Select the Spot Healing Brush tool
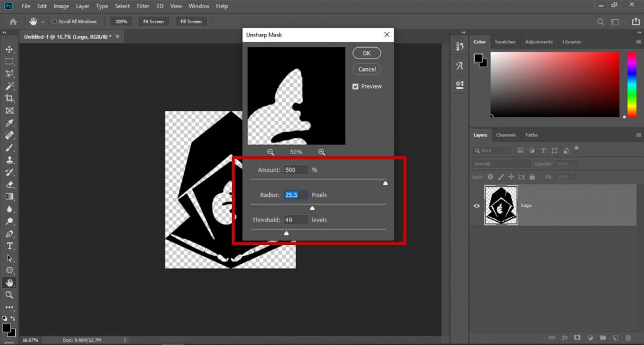 [9, 135]
